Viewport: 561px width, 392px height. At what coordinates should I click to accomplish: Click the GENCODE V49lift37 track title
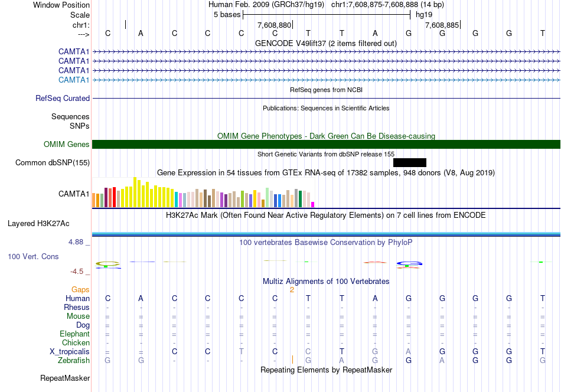tap(326, 43)
